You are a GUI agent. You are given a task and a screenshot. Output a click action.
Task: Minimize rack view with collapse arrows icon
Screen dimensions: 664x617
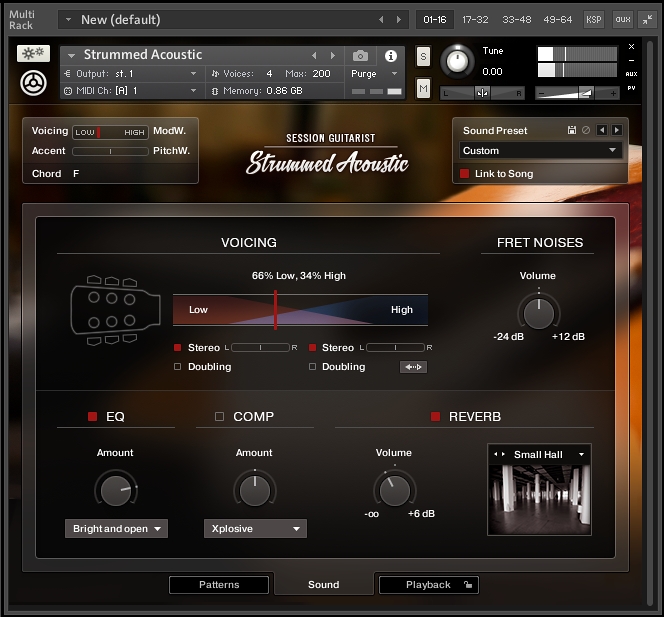[647, 19]
